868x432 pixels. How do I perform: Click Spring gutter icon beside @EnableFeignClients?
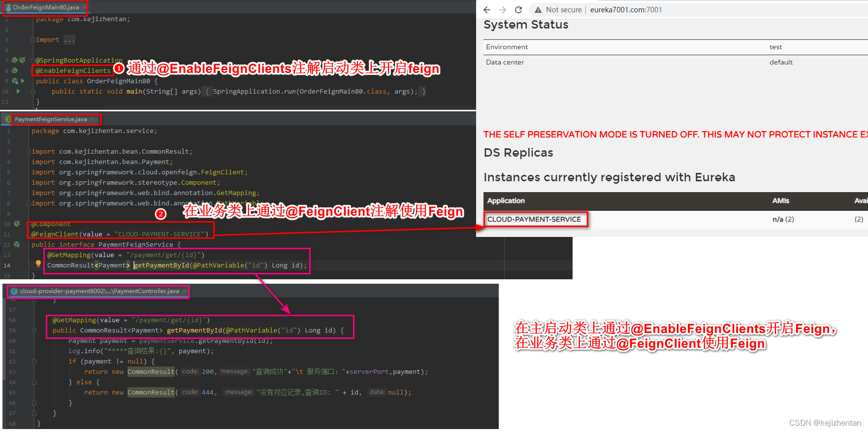[x=15, y=70]
